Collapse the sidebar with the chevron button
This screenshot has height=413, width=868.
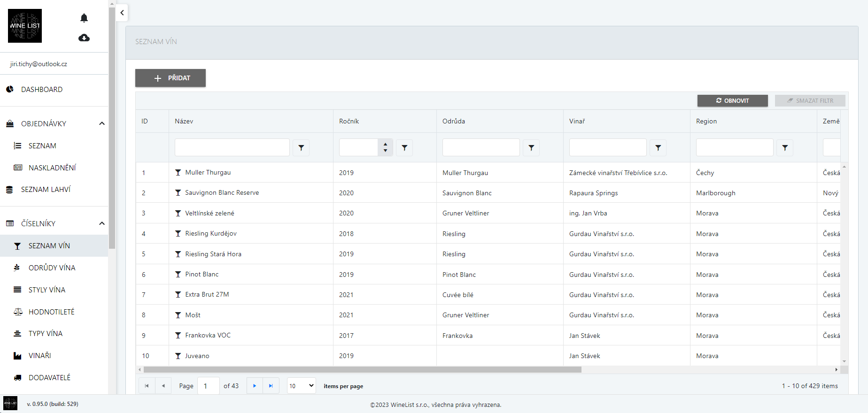click(122, 13)
